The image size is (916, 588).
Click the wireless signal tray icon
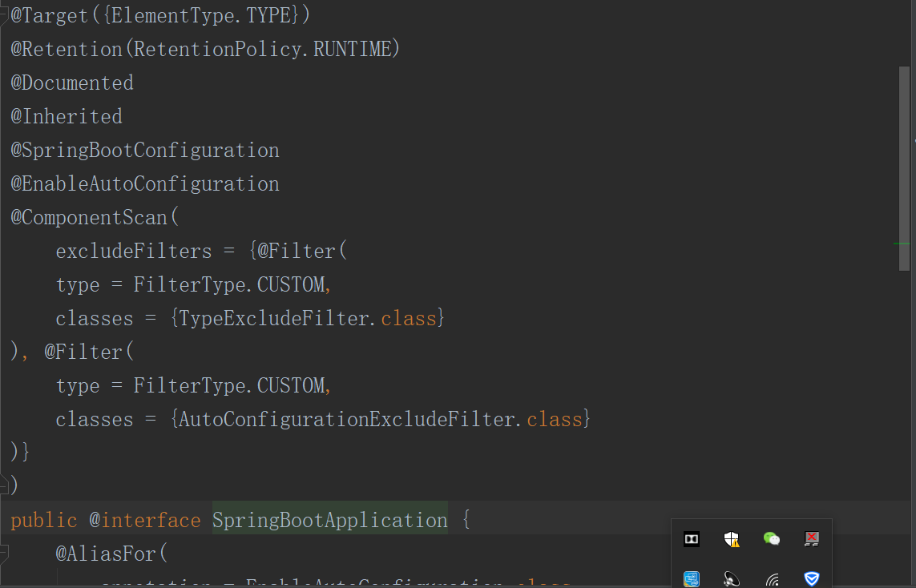point(772,579)
